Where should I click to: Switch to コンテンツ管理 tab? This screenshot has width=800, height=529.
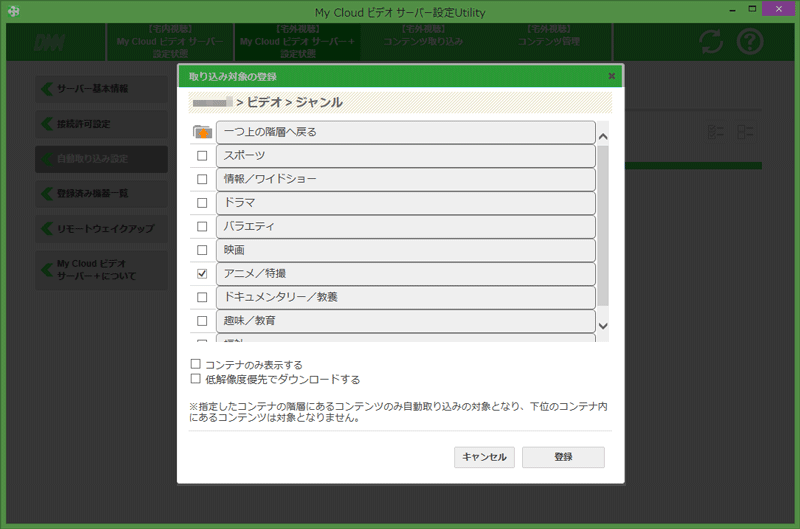point(548,41)
